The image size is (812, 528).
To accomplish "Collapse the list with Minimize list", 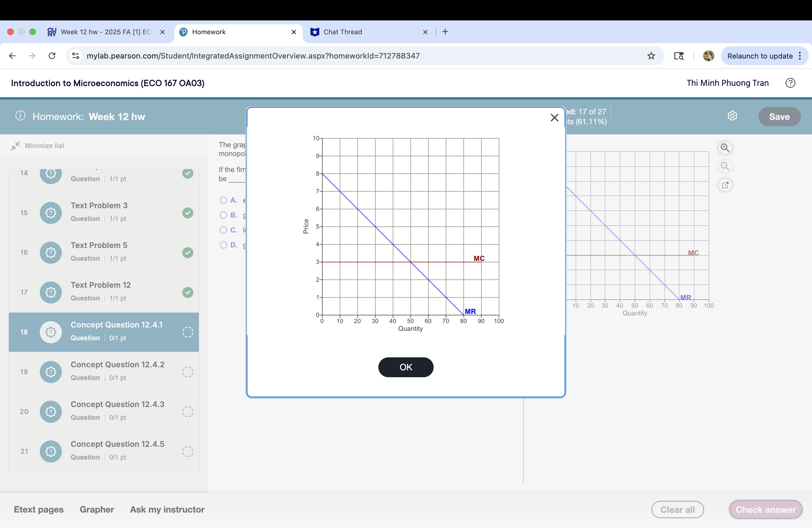I will pos(38,146).
